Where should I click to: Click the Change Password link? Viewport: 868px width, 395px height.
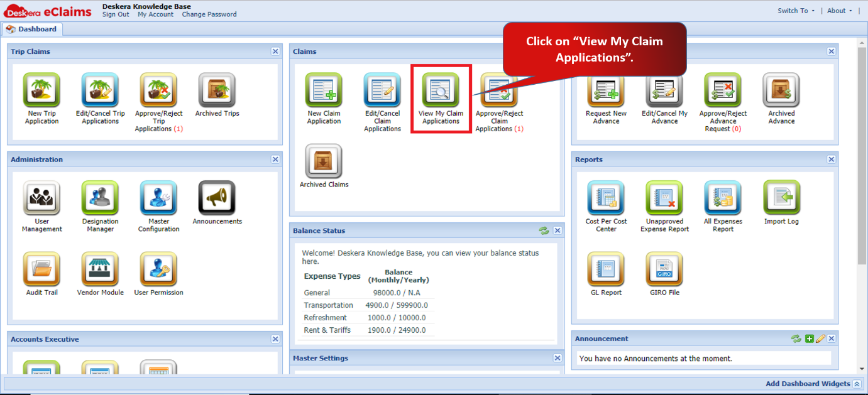point(209,14)
